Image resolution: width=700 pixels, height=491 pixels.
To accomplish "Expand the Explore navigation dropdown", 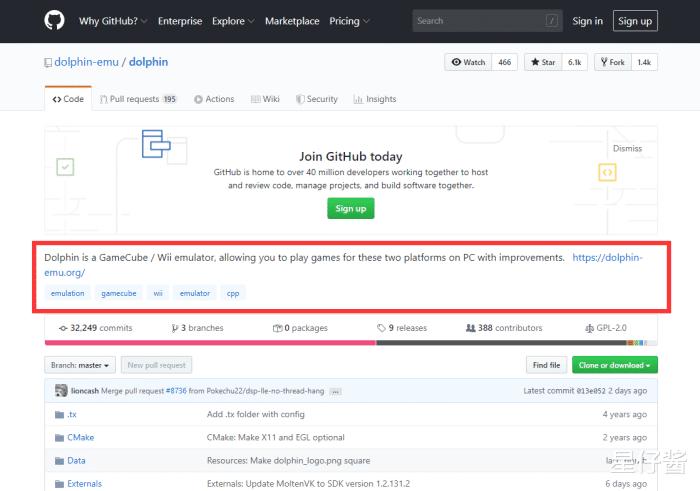I will point(233,21).
